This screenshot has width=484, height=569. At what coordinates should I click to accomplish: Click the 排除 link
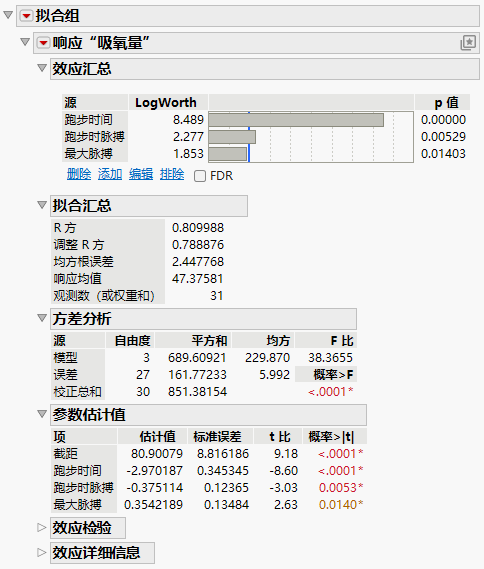[x=172, y=175]
